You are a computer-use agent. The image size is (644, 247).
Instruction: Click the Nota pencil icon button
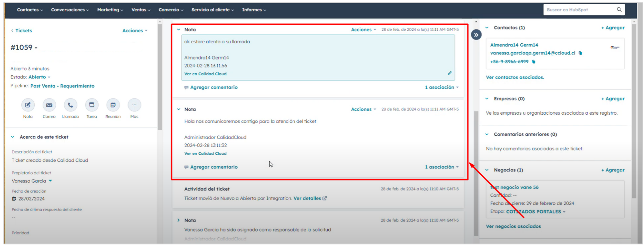click(x=28, y=105)
